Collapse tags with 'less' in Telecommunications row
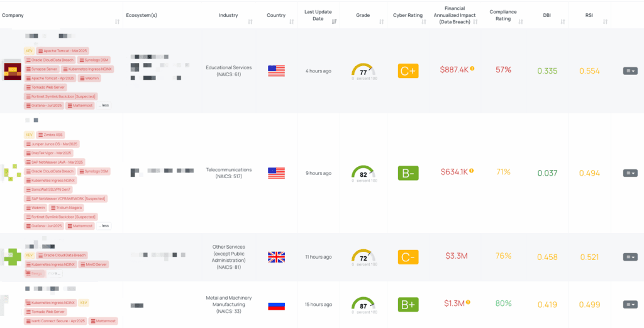This screenshot has width=644, height=328. pos(104,225)
